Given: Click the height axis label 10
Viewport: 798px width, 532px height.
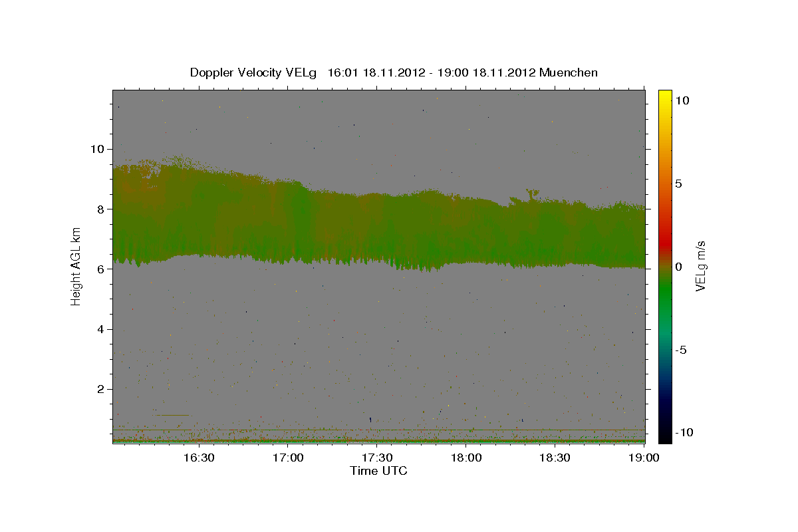Looking at the screenshot, I should pos(97,149).
